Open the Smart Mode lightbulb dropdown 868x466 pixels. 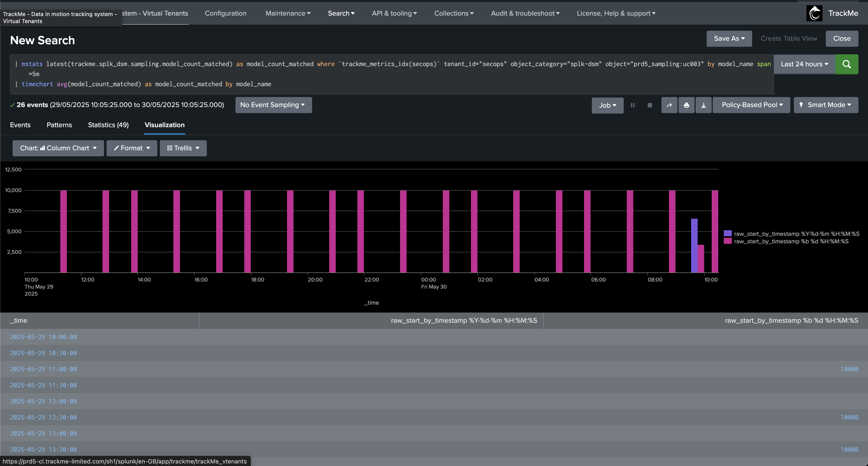pos(826,105)
